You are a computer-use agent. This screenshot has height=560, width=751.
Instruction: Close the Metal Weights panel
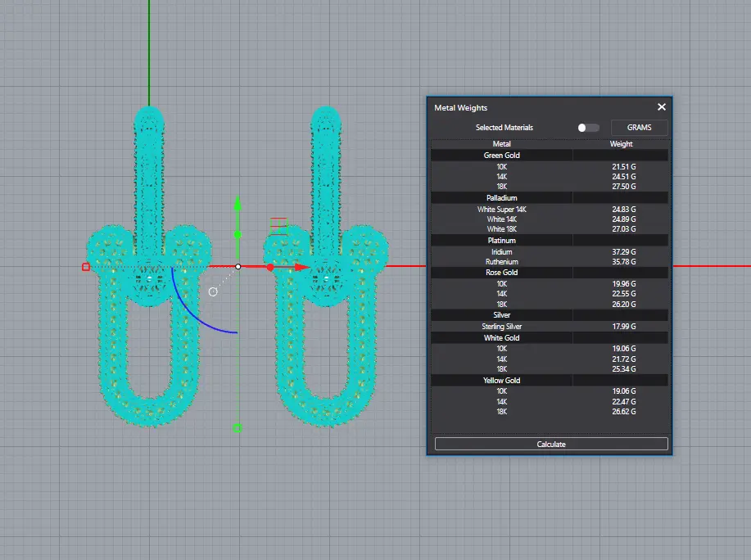[x=662, y=107]
